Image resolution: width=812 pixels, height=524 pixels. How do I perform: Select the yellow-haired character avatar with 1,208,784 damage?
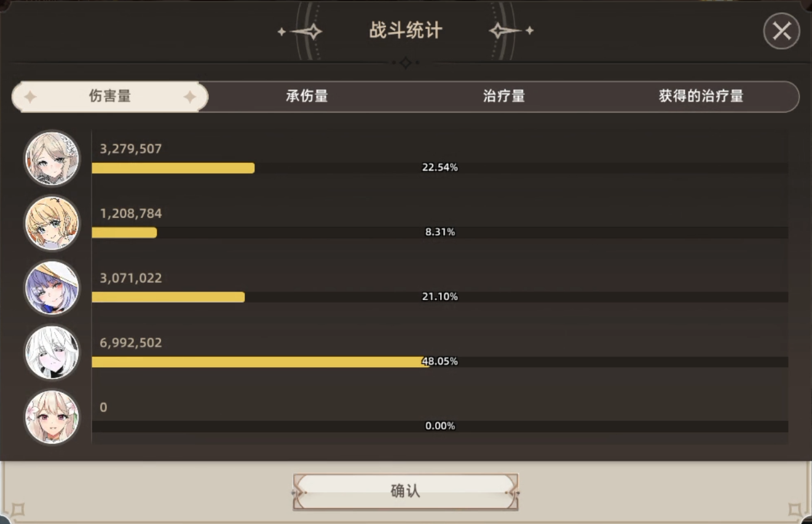(x=52, y=223)
